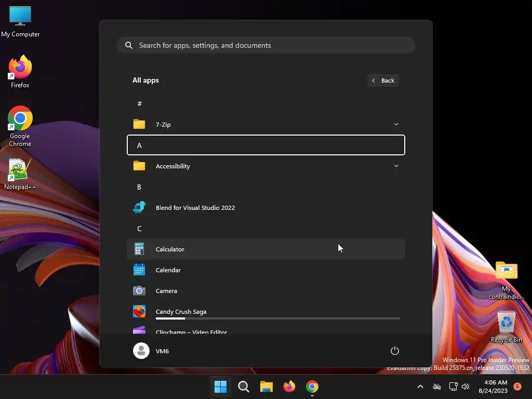The height and width of the screenshot is (399, 532).
Task: Click Candy Crush Saga install progress bar
Action: (278, 318)
